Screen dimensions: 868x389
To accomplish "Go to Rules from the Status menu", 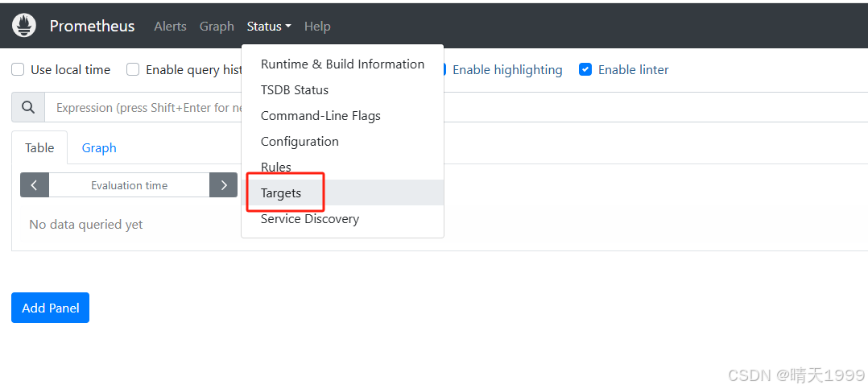I will pos(343,167).
